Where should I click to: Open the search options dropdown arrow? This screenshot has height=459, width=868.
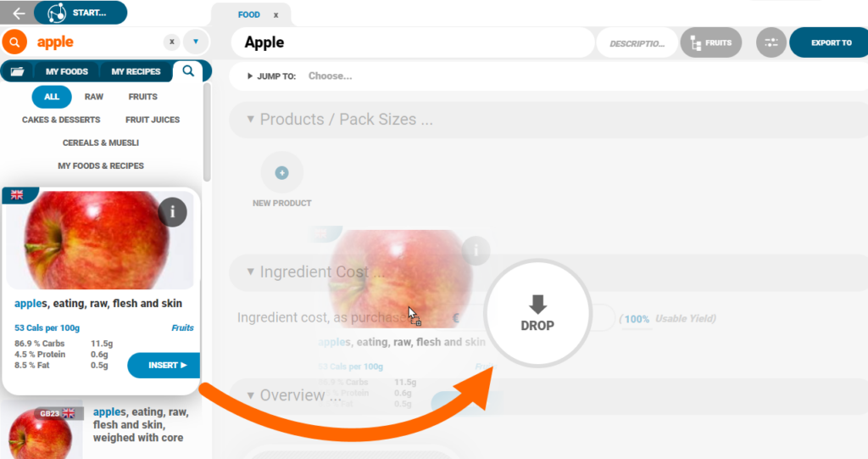click(196, 42)
